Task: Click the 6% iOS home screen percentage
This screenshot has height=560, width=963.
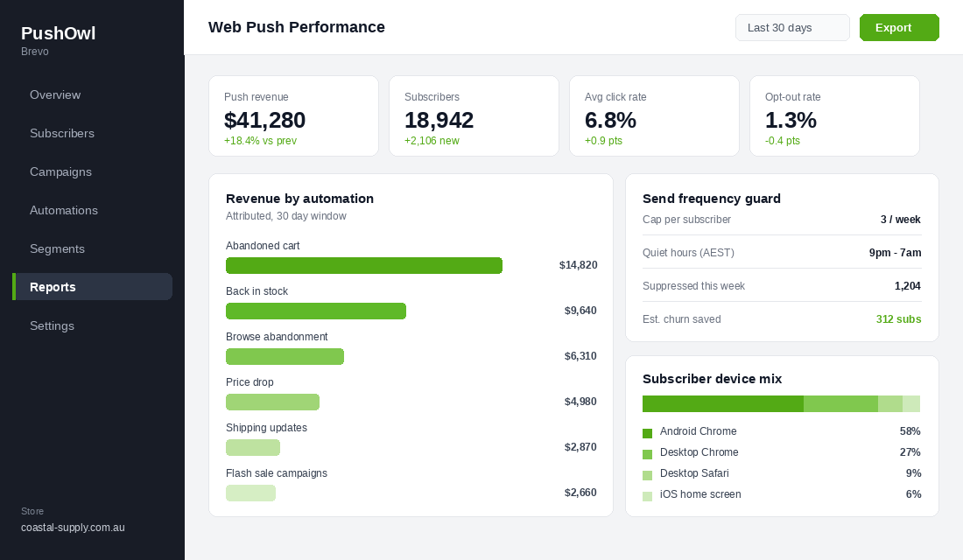Action: 913,493
